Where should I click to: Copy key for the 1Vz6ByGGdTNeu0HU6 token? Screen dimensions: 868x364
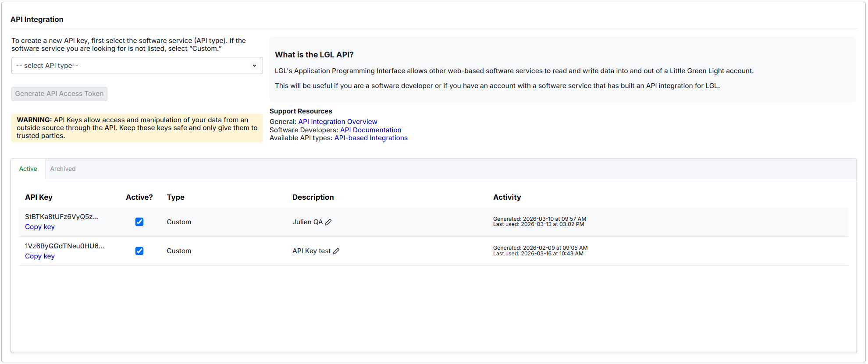click(x=40, y=256)
